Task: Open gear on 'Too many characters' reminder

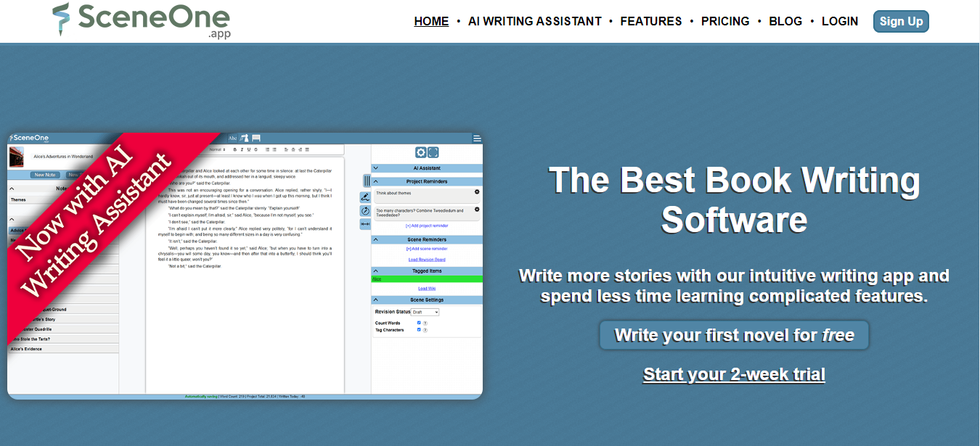Action: coord(477,210)
